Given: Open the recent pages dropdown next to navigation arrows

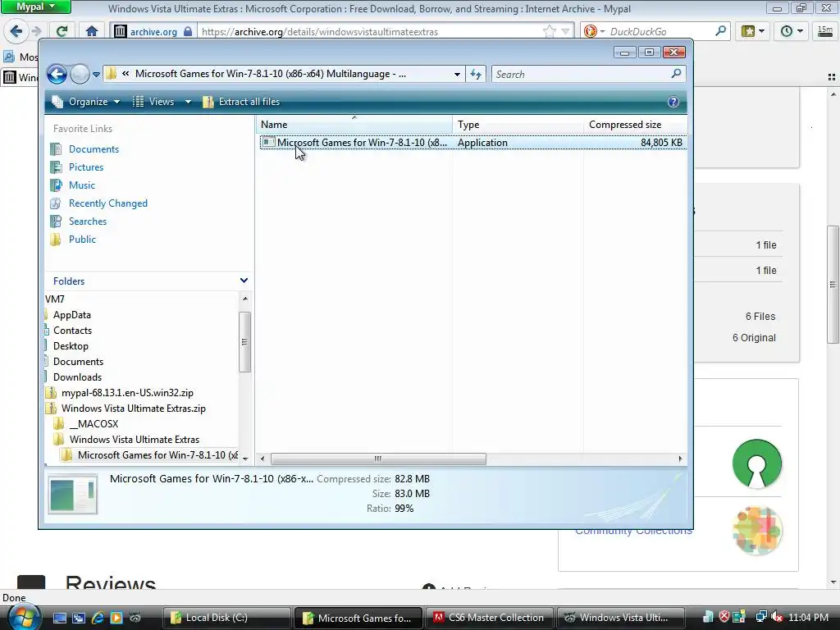Looking at the screenshot, I should coord(96,75).
